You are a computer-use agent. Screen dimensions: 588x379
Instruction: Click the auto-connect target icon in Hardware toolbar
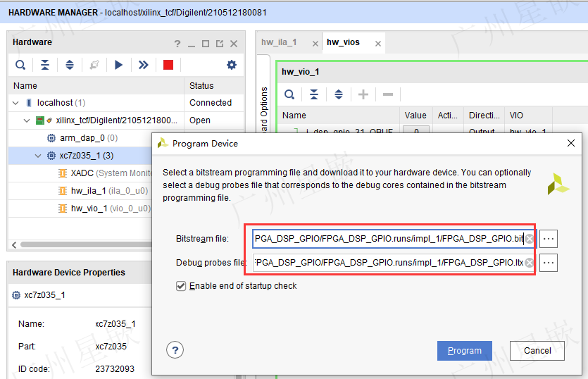pyautogui.click(x=94, y=65)
